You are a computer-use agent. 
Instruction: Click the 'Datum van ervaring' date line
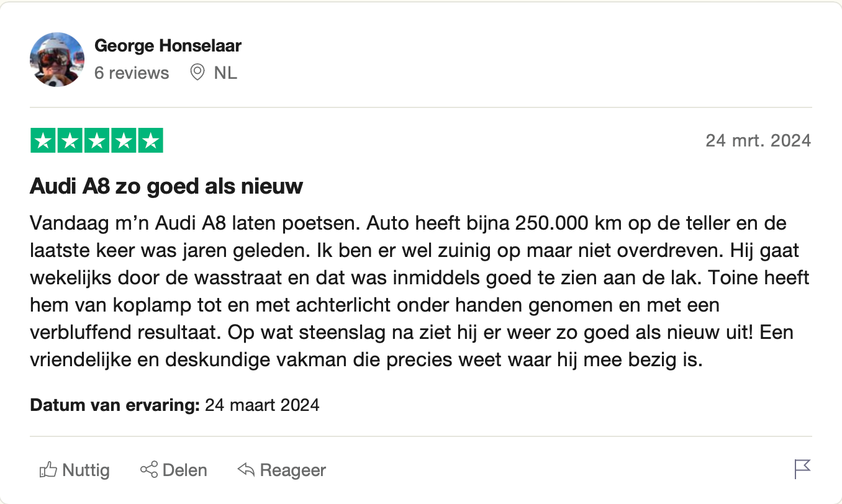[x=174, y=406]
